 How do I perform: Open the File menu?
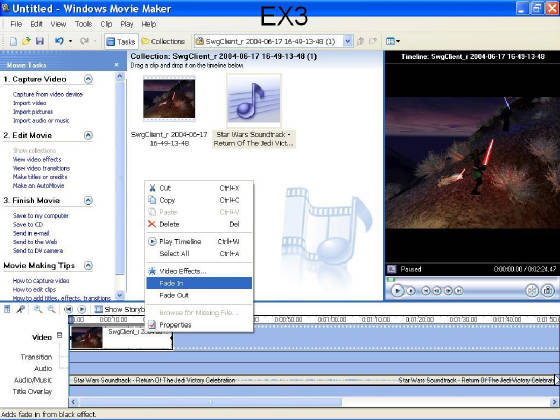point(16,24)
